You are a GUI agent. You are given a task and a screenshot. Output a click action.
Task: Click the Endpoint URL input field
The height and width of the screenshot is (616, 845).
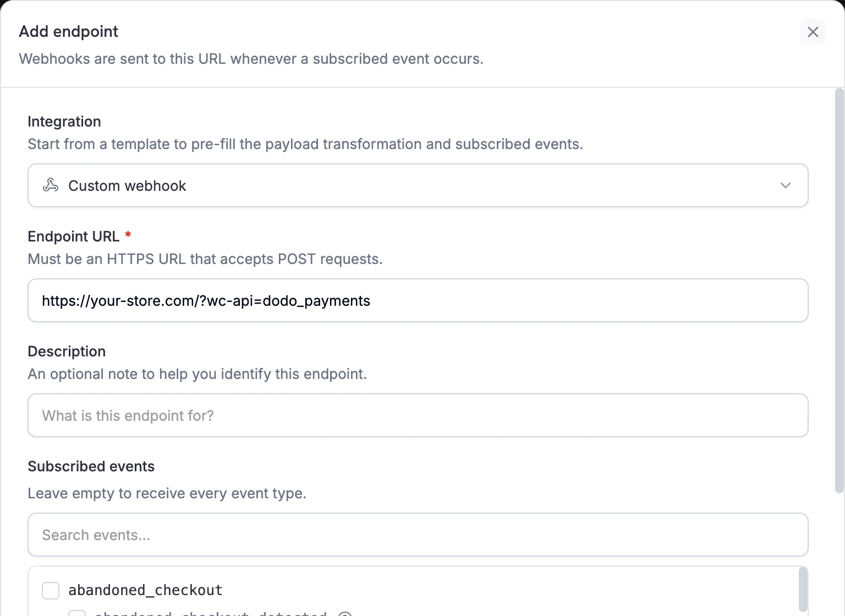[x=418, y=300]
